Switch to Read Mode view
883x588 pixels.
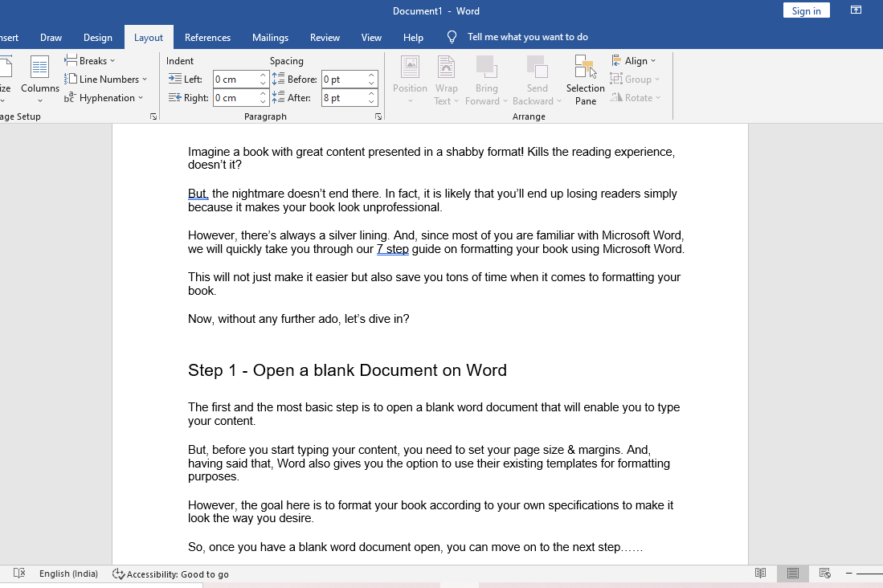[760, 574]
